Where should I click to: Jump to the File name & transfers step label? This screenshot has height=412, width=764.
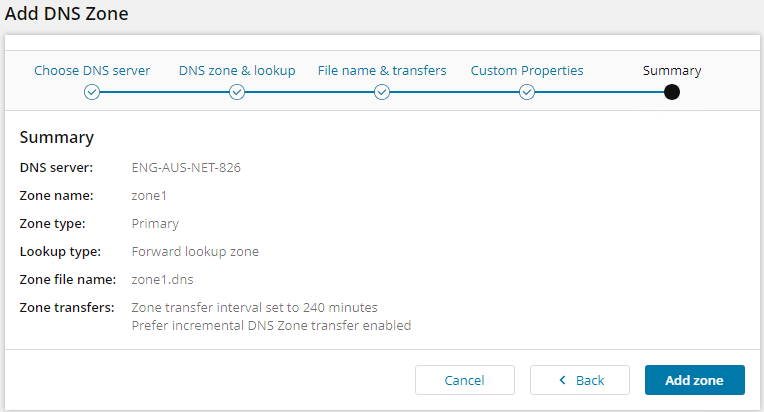pos(382,71)
